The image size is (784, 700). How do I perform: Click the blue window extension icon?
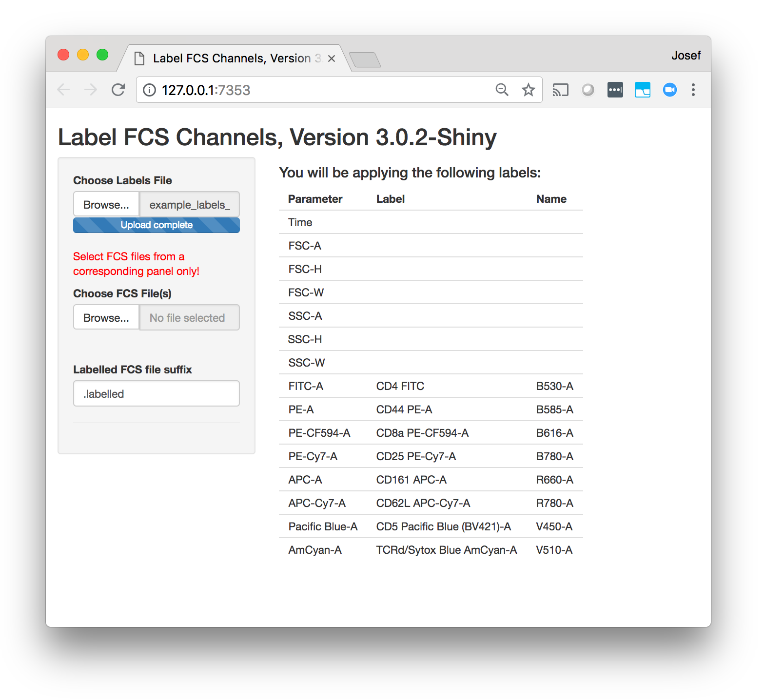[643, 90]
